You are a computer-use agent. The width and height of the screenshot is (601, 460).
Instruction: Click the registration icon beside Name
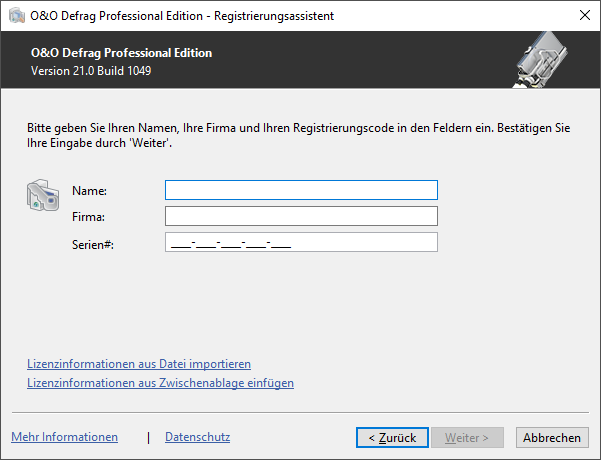click(x=43, y=195)
